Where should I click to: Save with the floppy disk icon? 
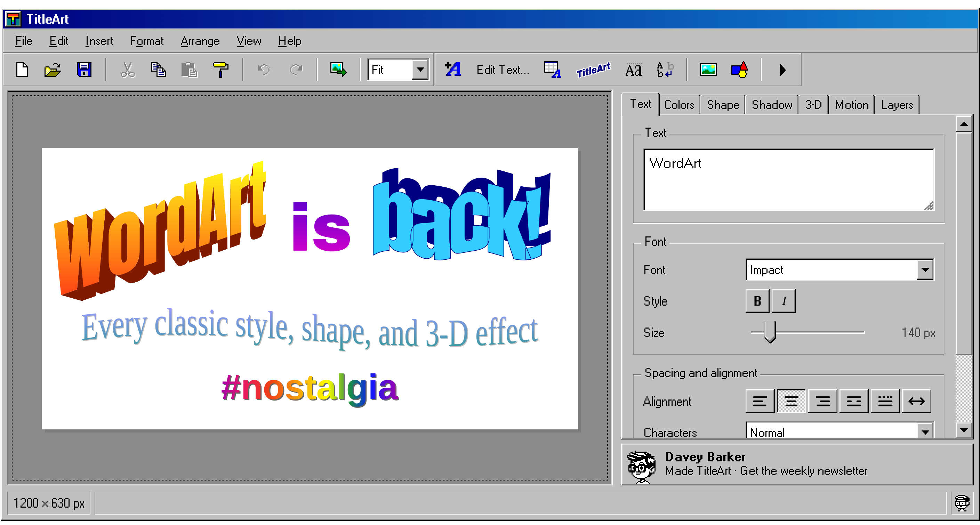click(x=84, y=70)
